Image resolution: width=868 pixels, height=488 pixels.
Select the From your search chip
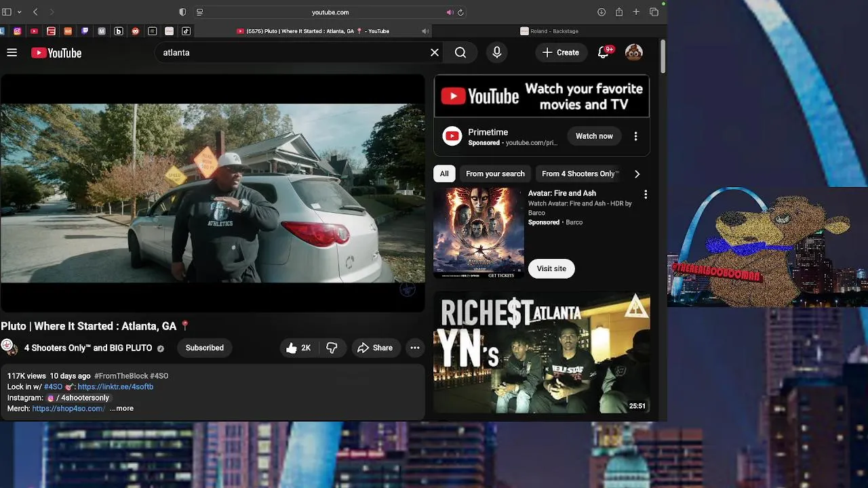(x=495, y=174)
